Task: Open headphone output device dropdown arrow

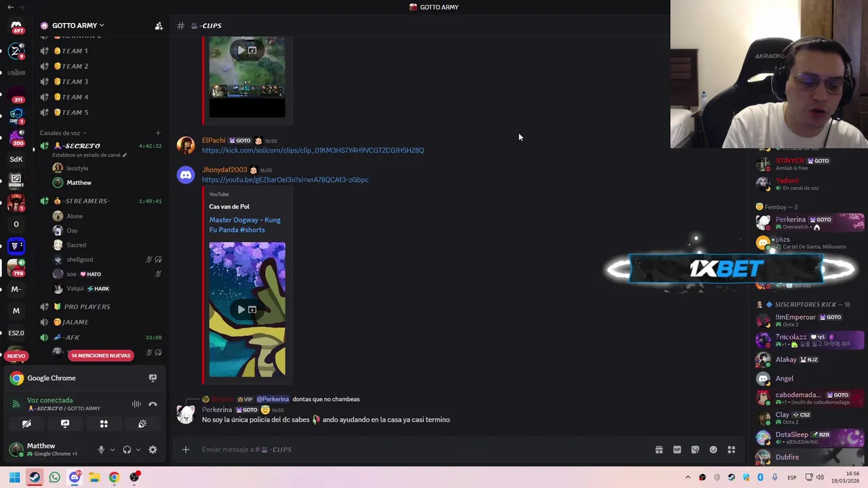Action: [x=138, y=449]
